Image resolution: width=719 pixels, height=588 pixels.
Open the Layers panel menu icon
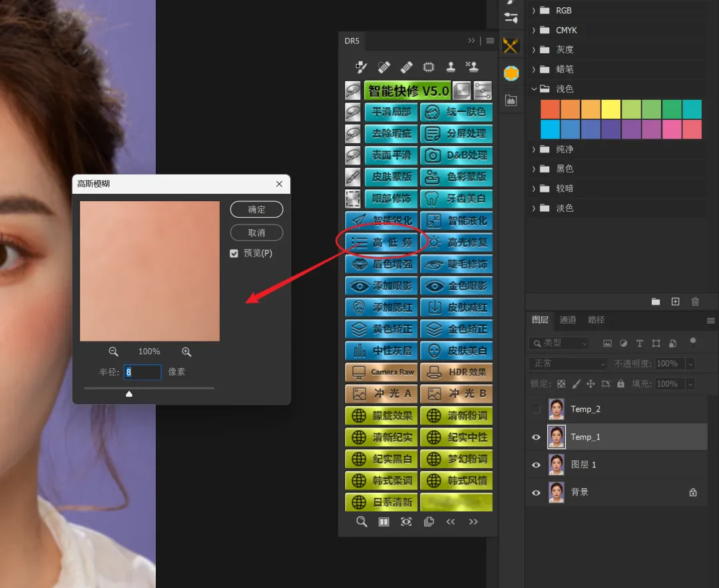click(x=711, y=320)
